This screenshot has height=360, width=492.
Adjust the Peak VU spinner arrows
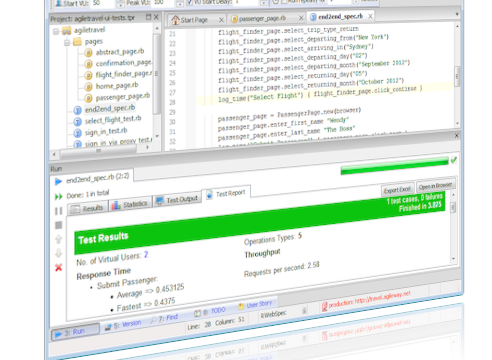[x=180, y=3]
